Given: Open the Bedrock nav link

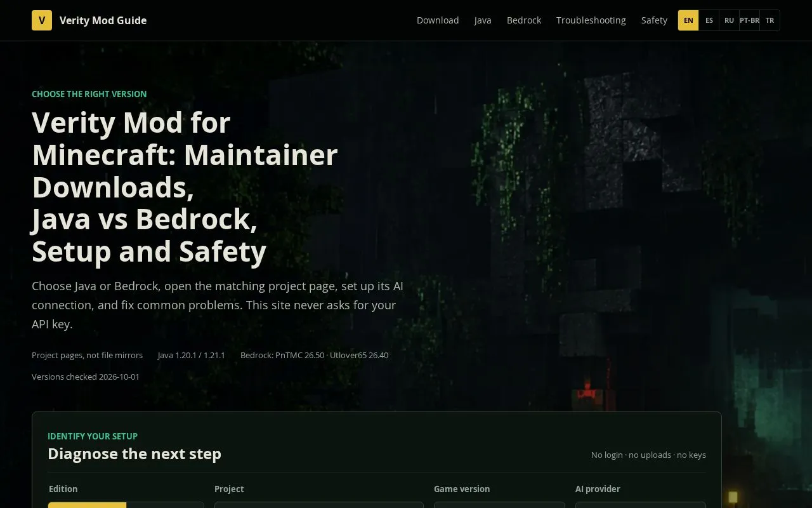Looking at the screenshot, I should point(524,20).
